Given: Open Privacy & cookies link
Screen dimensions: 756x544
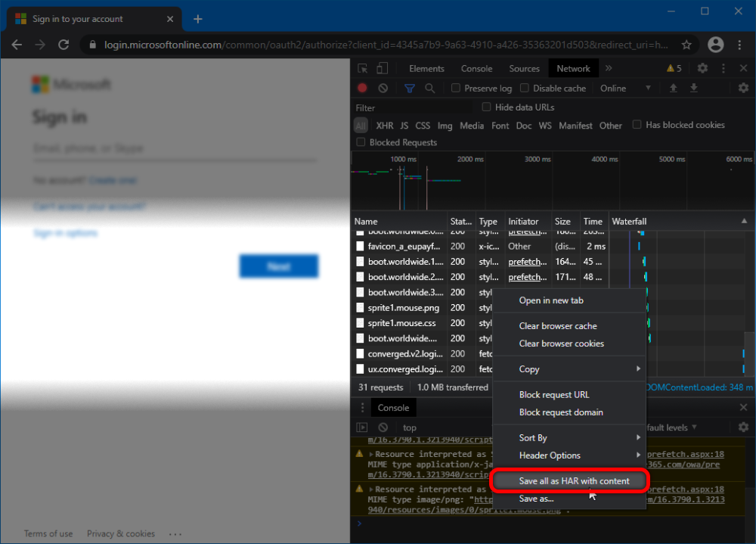Looking at the screenshot, I should pyautogui.click(x=120, y=533).
